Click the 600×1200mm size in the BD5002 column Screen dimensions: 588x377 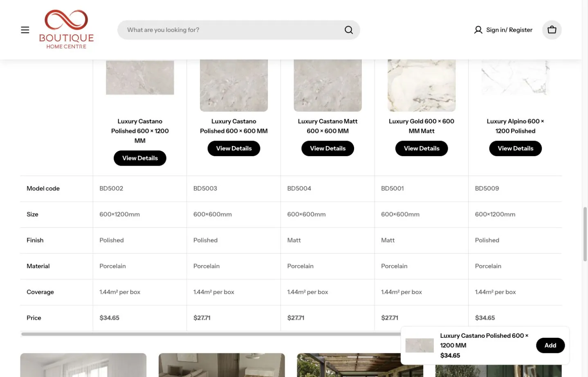click(120, 214)
